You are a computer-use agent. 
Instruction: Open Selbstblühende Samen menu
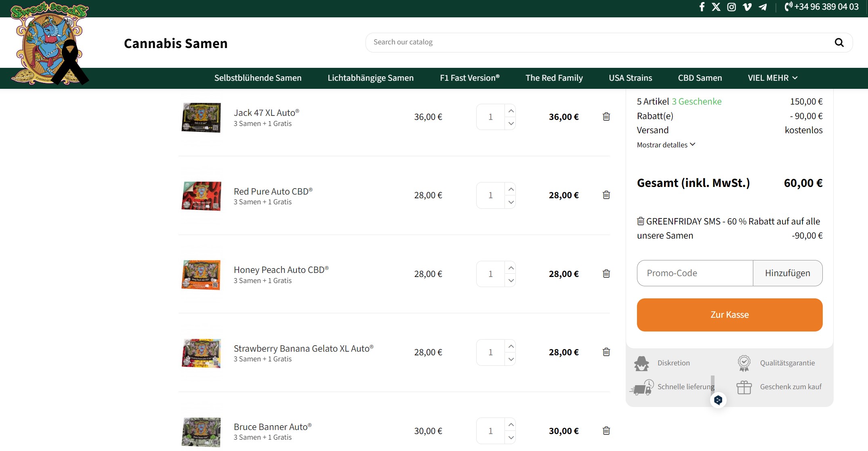point(258,78)
